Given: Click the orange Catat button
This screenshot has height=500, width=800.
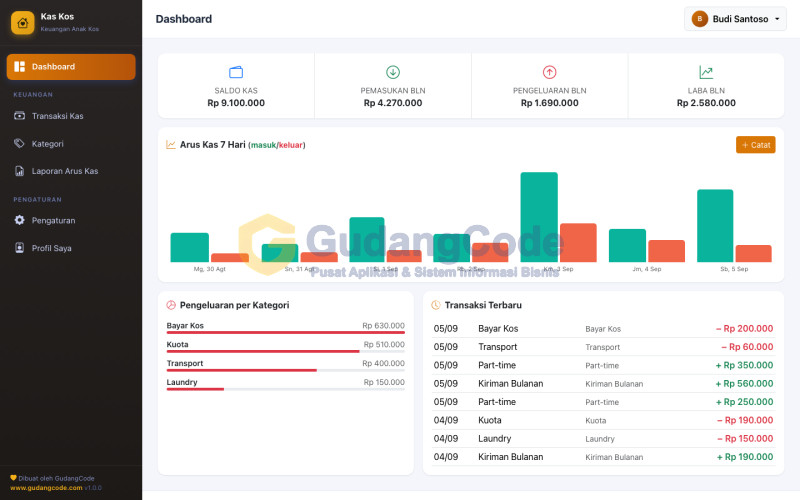Looking at the screenshot, I should 756,145.
